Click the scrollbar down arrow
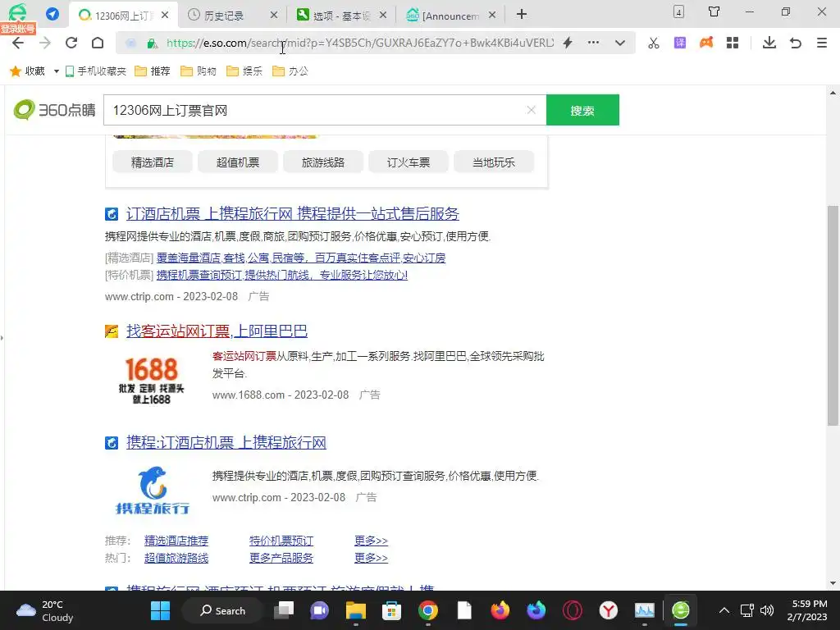Viewport: 840px width, 630px height. click(x=833, y=583)
